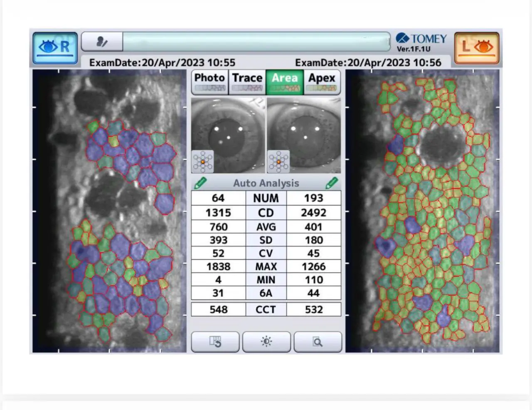The image size is (532, 410).
Task: Switch to the Trace tab
Action: (x=247, y=82)
